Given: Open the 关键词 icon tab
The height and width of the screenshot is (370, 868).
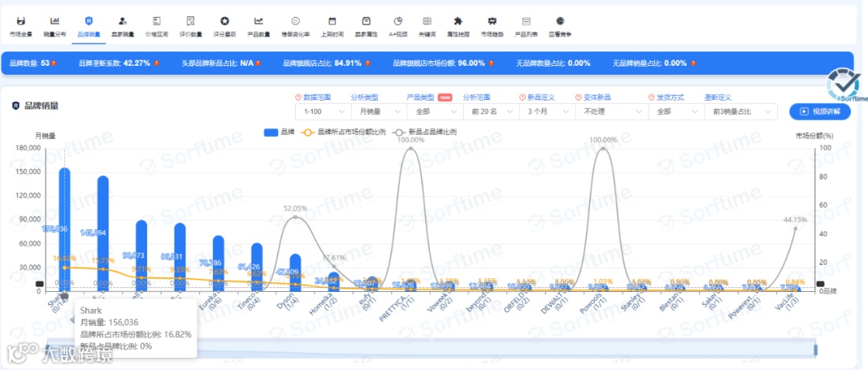Looking at the screenshot, I should point(427,27).
